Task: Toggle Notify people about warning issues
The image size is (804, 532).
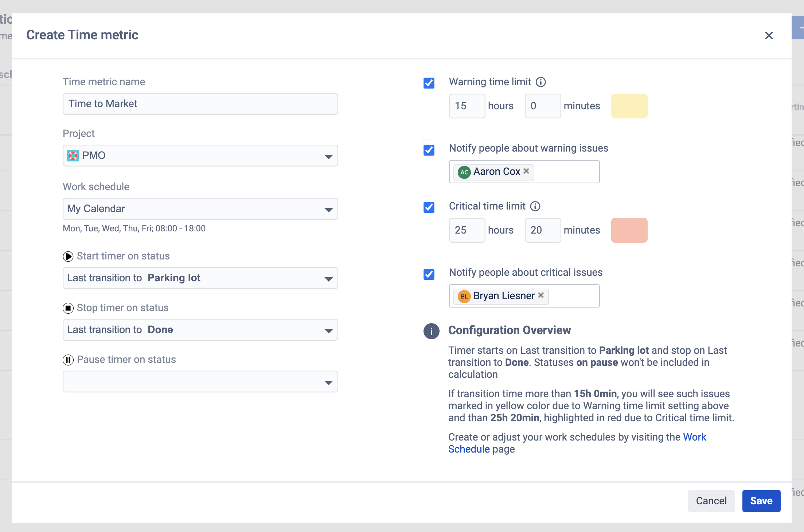Action: point(429,150)
